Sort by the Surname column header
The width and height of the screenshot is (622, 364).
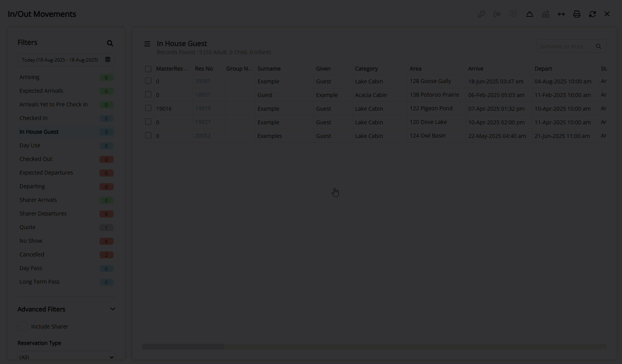(x=269, y=69)
